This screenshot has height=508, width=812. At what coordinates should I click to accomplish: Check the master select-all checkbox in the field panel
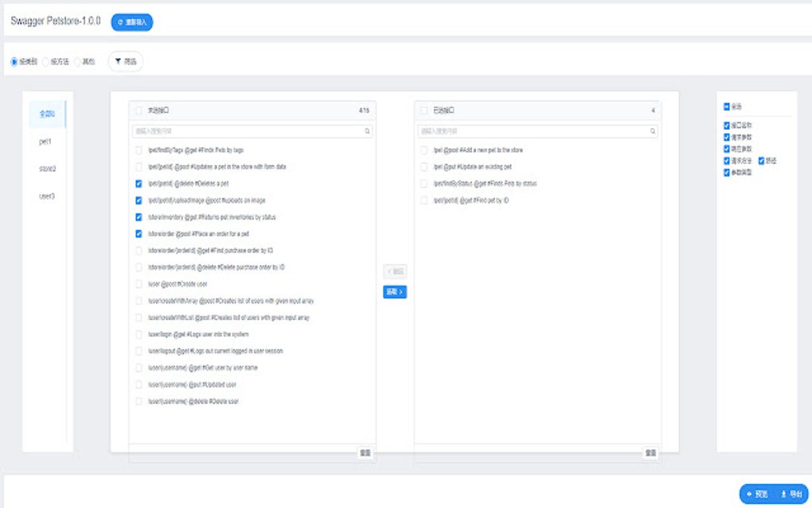(726, 105)
